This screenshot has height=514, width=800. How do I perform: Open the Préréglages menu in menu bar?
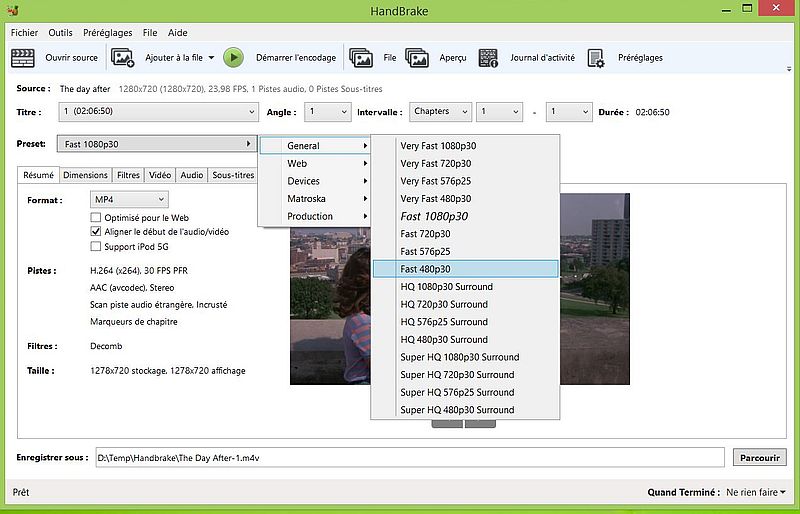[108, 33]
